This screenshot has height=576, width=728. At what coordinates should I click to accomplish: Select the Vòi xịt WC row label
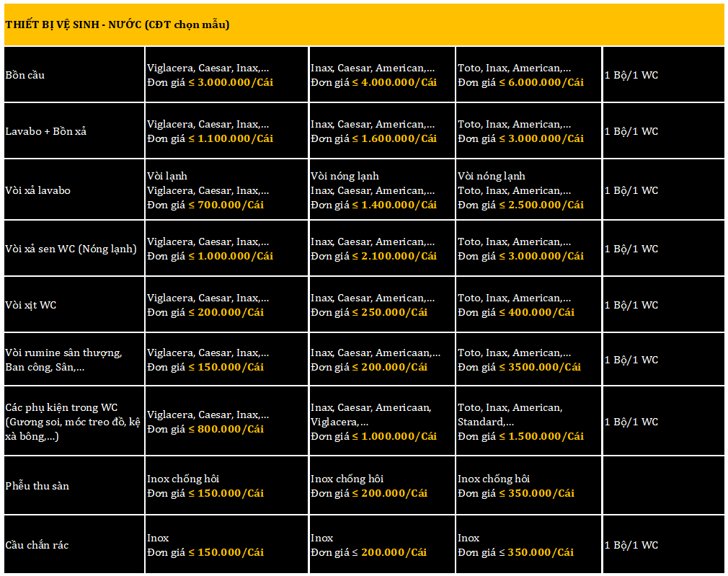point(31,305)
